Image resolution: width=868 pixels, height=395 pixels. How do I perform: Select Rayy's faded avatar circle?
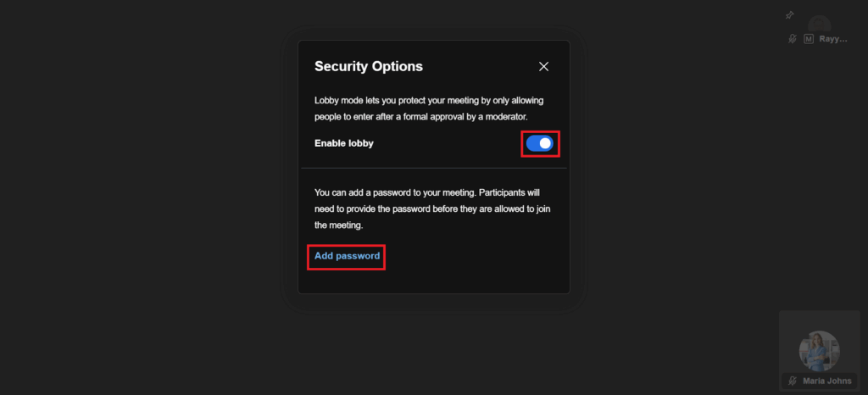coord(818,24)
